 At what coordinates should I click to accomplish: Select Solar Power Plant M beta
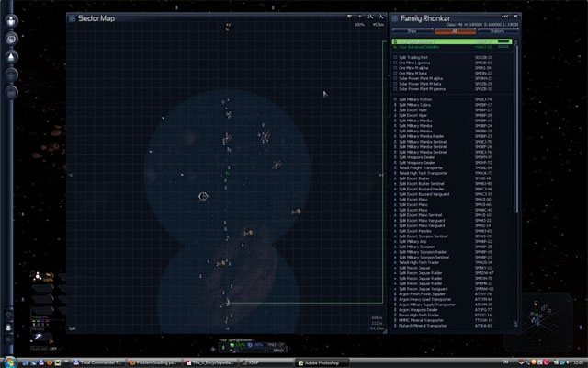point(452,84)
